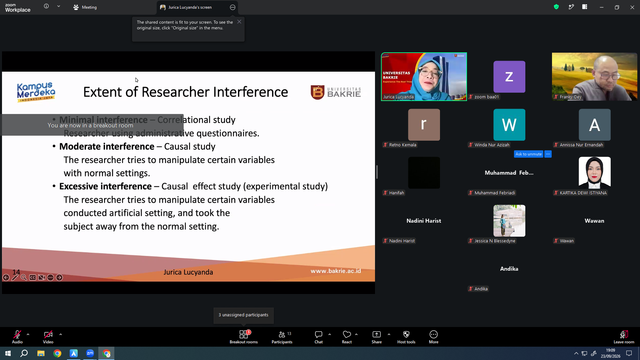This screenshot has width=640, height=360.
Task: Click Wawan participant name
Action: (594, 221)
